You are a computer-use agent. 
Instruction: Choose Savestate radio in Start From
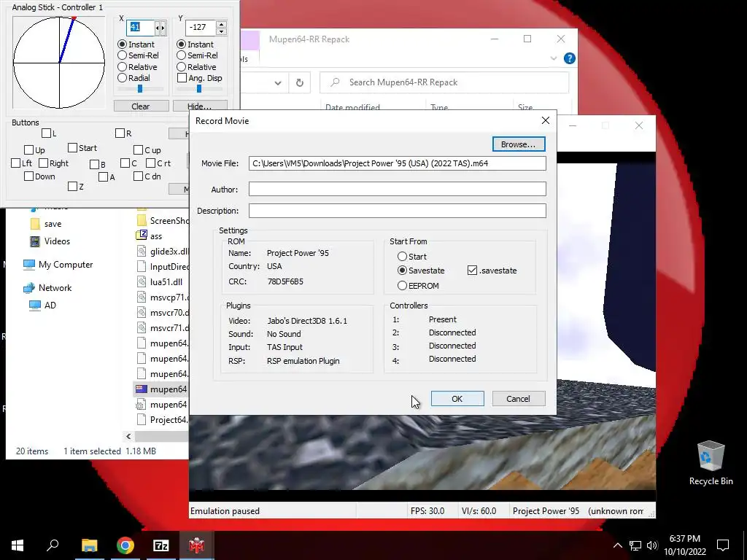click(403, 271)
